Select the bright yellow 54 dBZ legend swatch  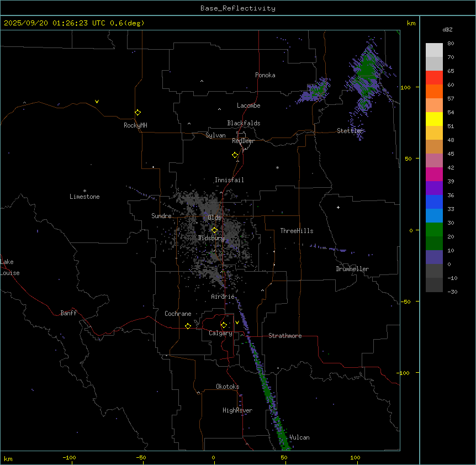coord(434,119)
